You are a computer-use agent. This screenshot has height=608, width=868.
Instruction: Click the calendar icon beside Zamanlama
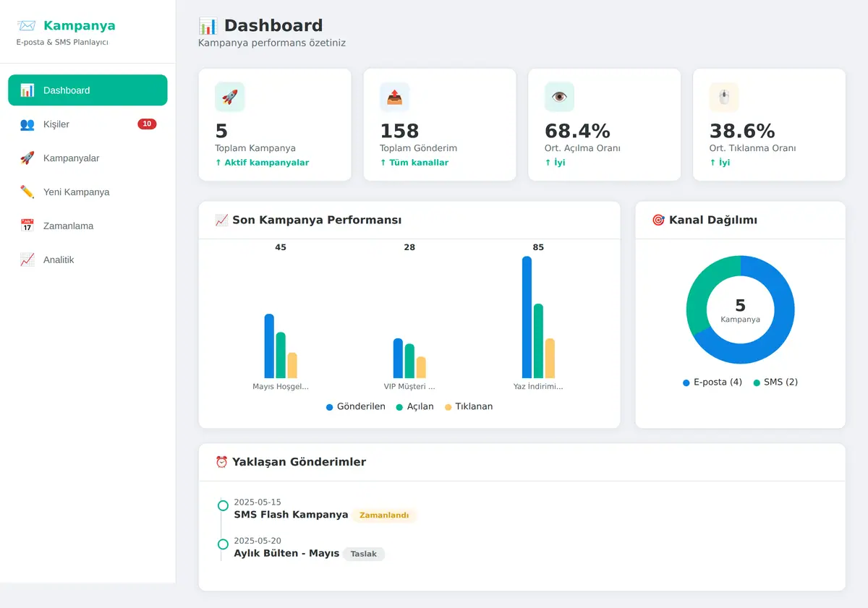(27, 226)
